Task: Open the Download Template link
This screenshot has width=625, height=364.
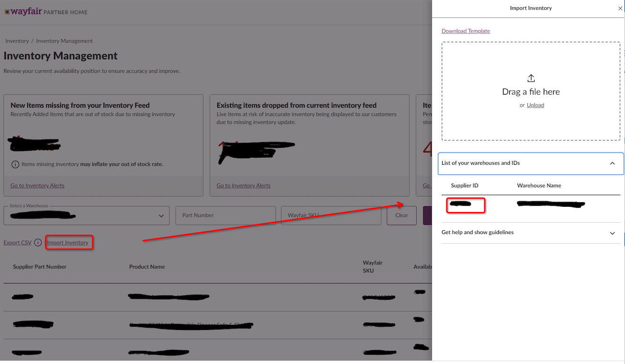Action: pos(465,31)
